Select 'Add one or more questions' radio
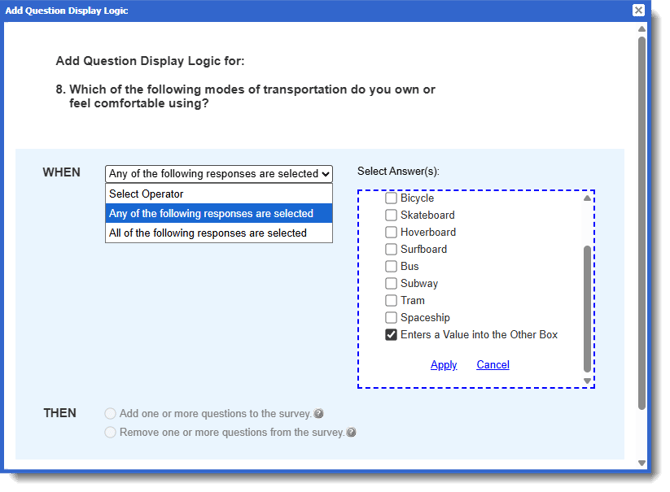The width and height of the screenshot is (670, 492). [110, 414]
